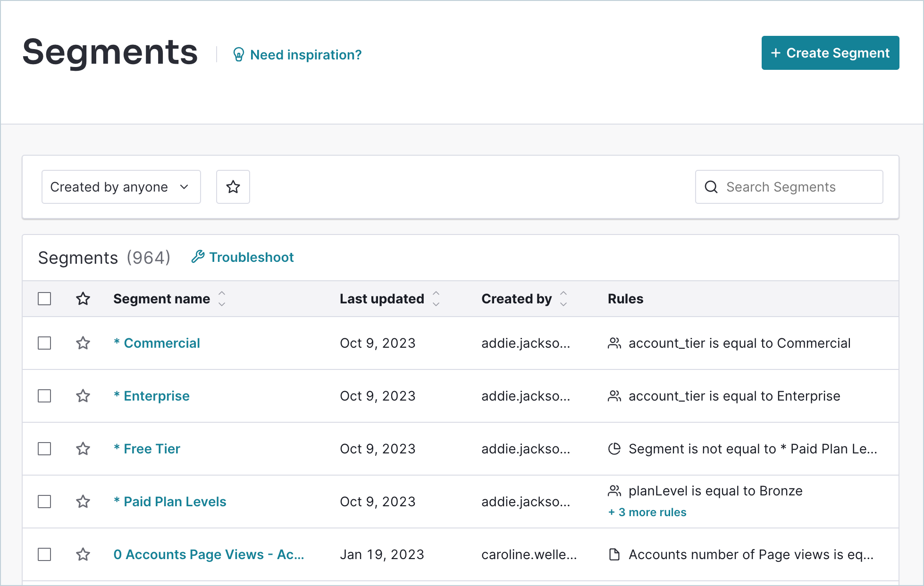This screenshot has height=586, width=924.
Task: Check the select-all header checkbox
Action: click(44, 299)
